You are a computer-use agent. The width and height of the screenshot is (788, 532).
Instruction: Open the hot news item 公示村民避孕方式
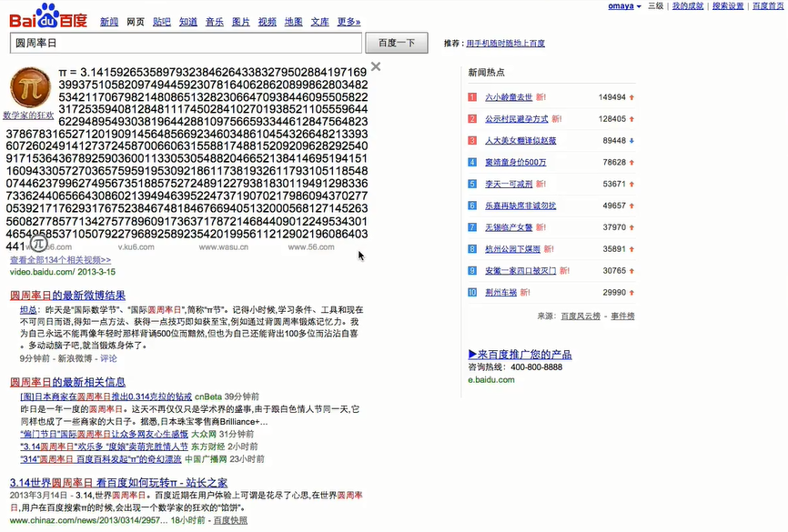pos(517,119)
